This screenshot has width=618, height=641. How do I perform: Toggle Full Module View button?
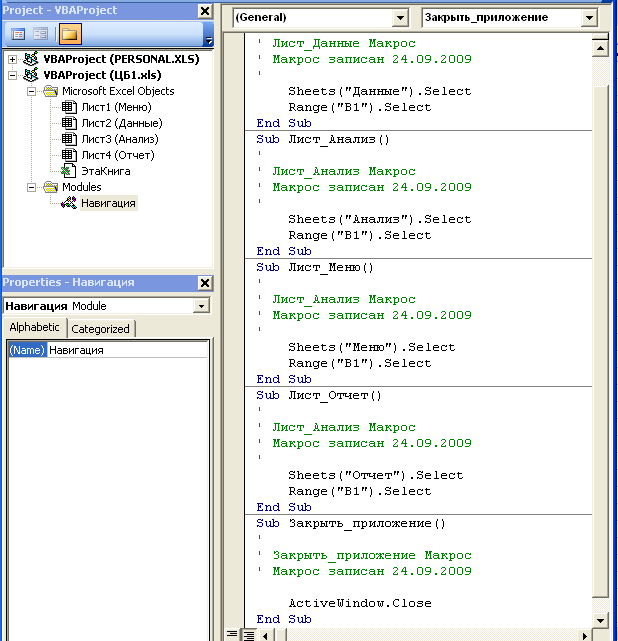point(249,635)
